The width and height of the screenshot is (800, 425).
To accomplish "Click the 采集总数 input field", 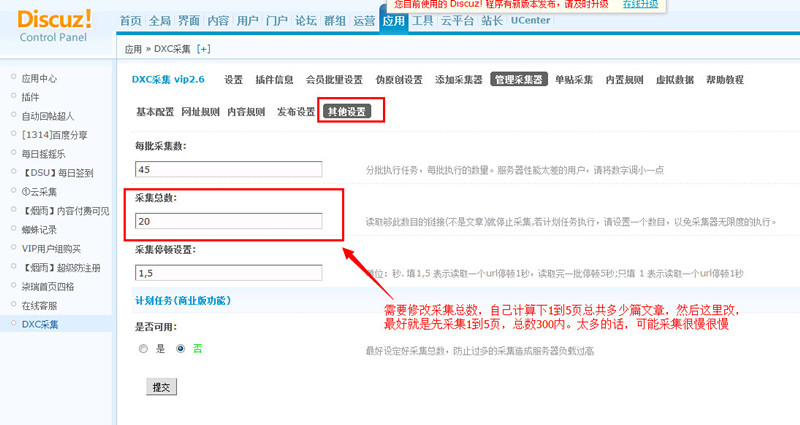I will pyautogui.click(x=229, y=221).
